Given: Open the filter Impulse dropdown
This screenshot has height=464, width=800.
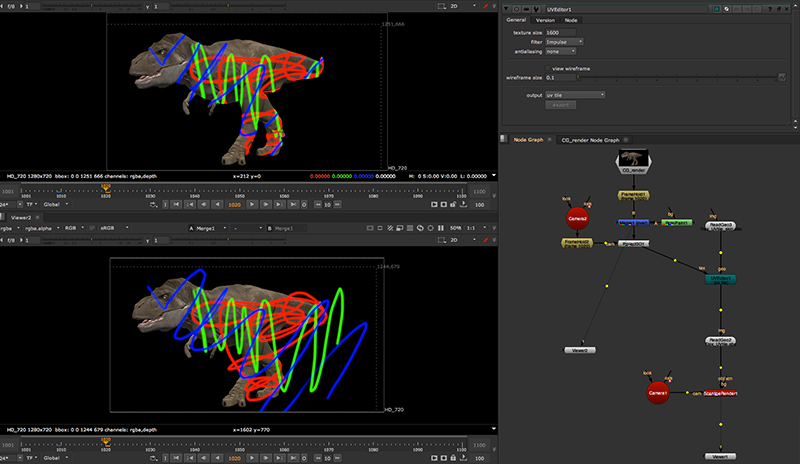Looking at the screenshot, I should [x=566, y=41].
